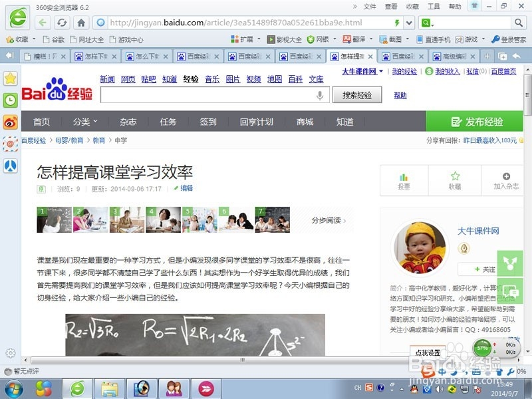
Task: Expand the address bar dropdown arrow
Action: [x=409, y=23]
